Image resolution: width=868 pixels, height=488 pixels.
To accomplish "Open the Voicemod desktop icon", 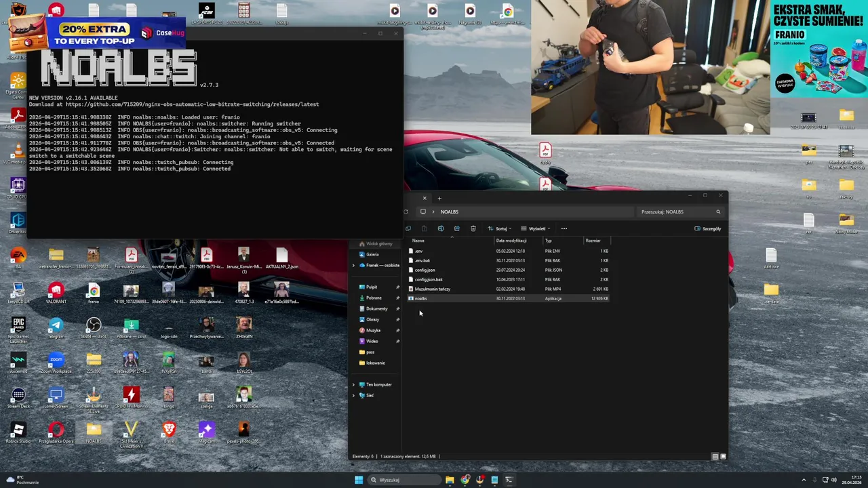I will [x=18, y=363].
